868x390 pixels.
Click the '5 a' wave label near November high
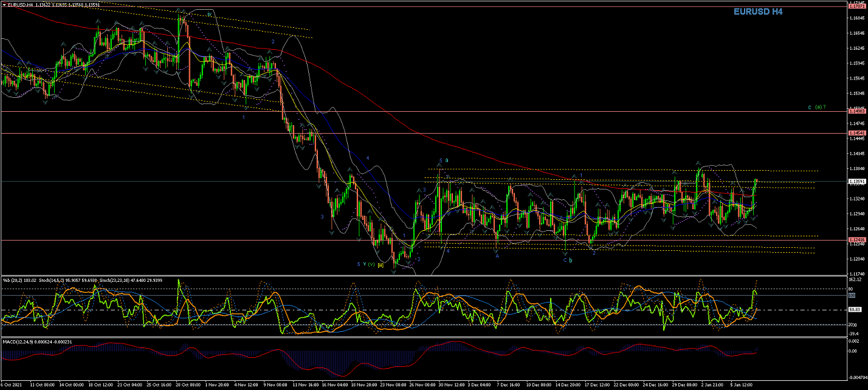click(444, 160)
